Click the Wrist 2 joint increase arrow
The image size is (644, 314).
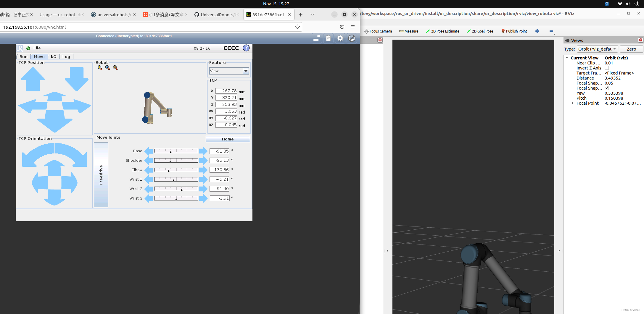click(203, 189)
